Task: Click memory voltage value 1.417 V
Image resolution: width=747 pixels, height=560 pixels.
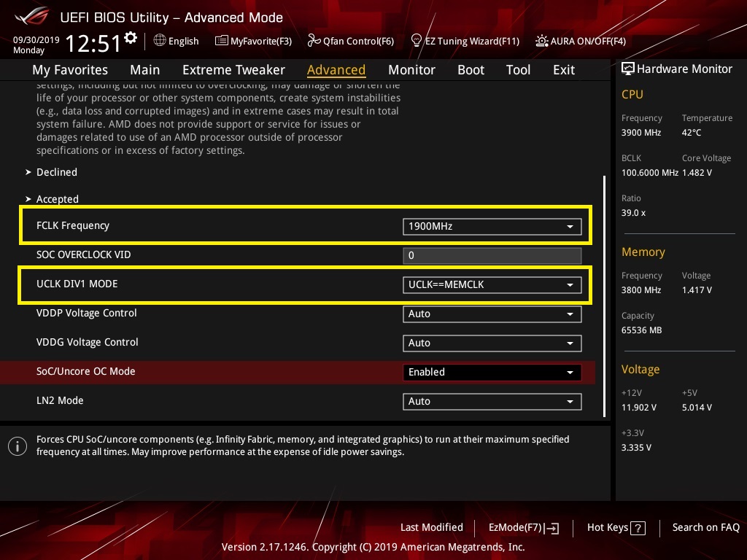Action: tap(697, 289)
